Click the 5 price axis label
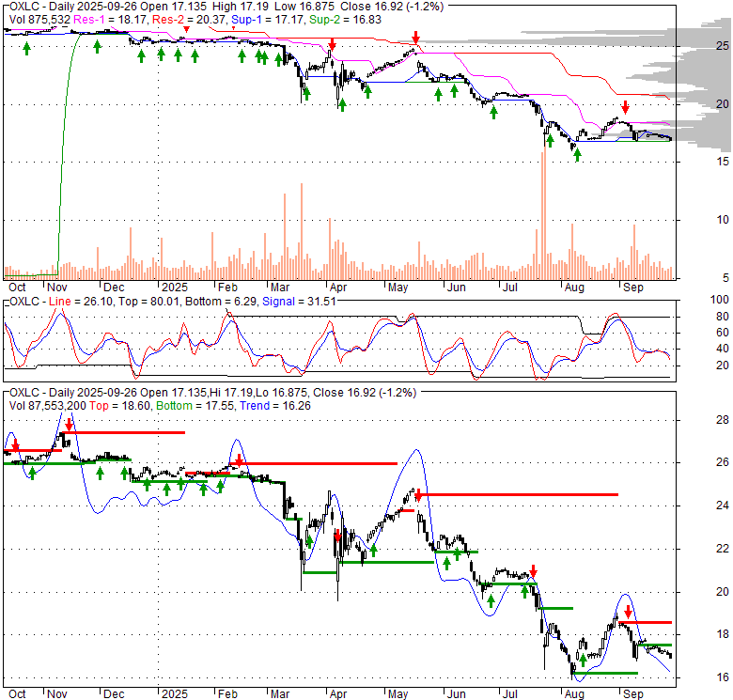733x700 pixels. [x=725, y=278]
